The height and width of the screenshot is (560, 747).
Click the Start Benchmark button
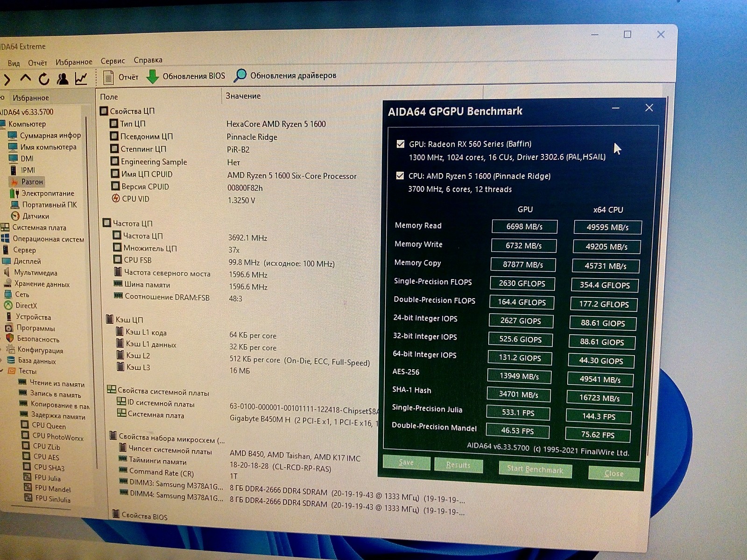(x=535, y=469)
